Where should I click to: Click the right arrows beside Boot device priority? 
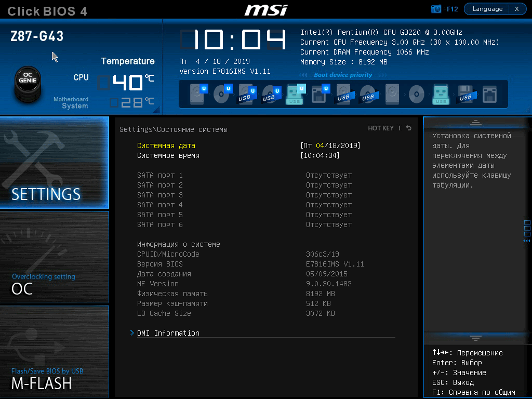pyautogui.click(x=382, y=75)
